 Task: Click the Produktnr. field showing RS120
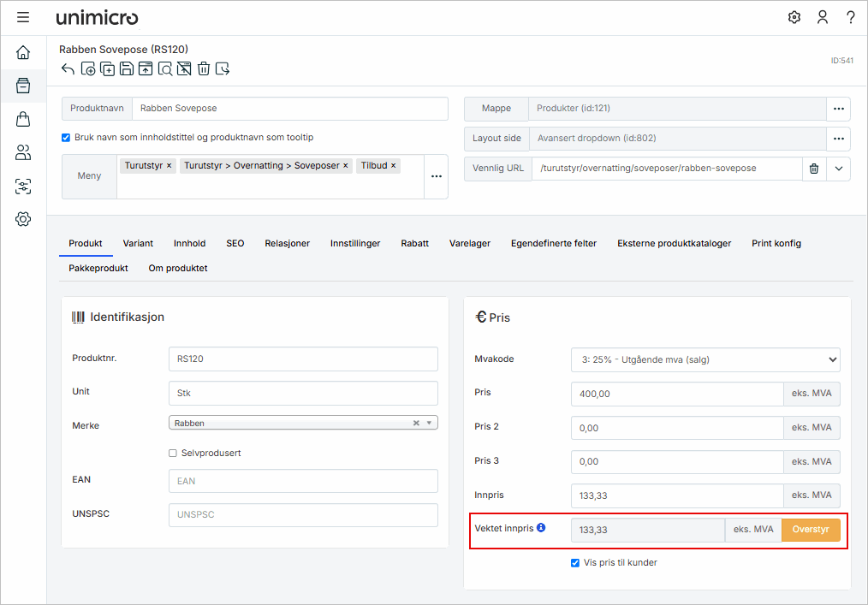click(x=303, y=359)
